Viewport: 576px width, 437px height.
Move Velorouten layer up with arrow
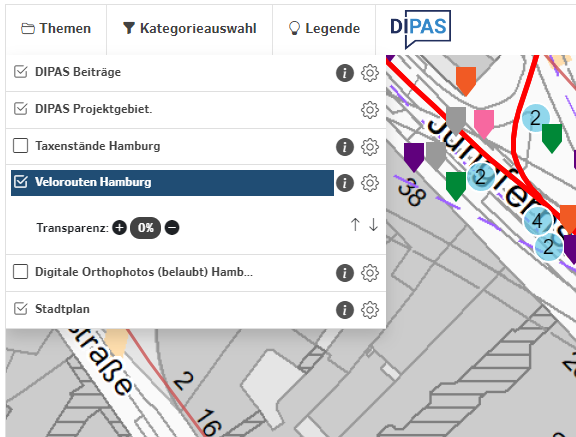coord(355,224)
